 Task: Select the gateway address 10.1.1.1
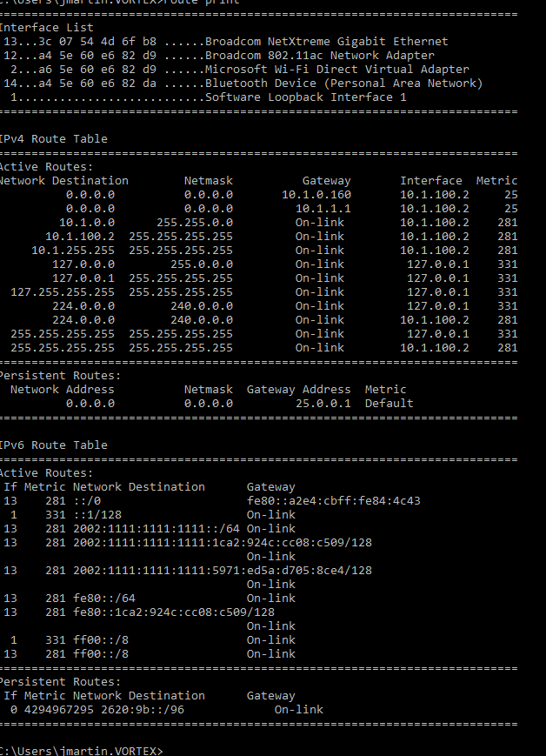coord(323,209)
